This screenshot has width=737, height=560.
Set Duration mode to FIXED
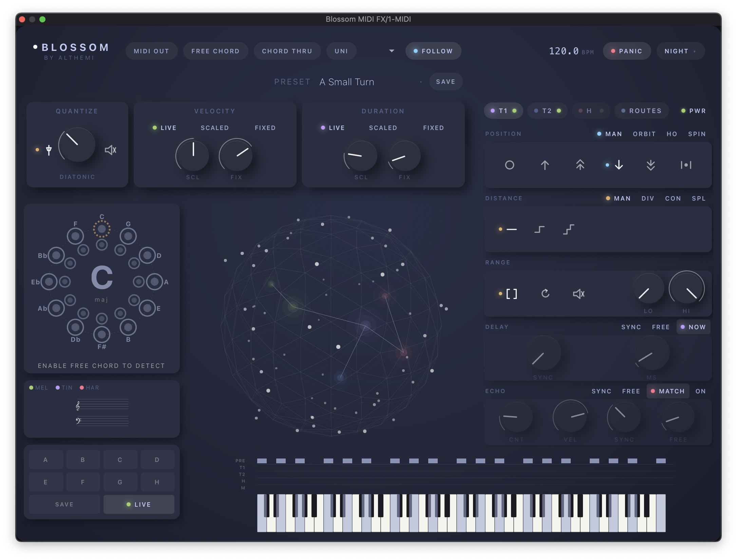point(433,128)
